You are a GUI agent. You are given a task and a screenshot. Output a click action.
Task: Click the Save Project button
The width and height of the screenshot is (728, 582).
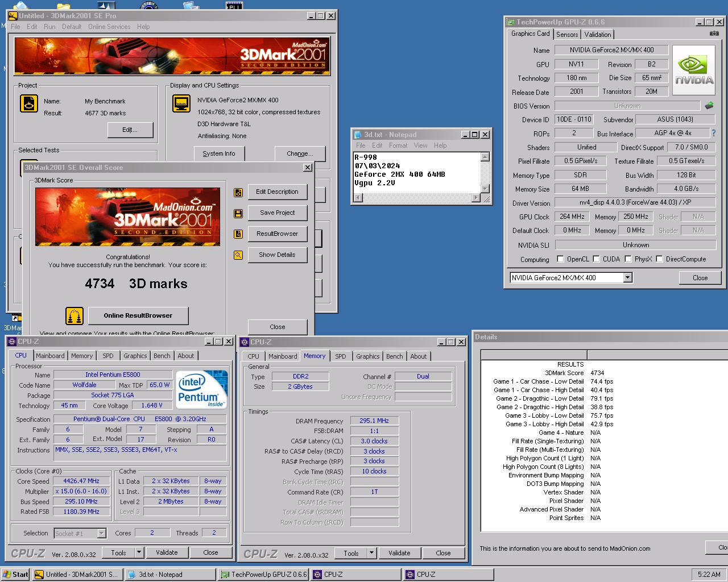click(277, 213)
